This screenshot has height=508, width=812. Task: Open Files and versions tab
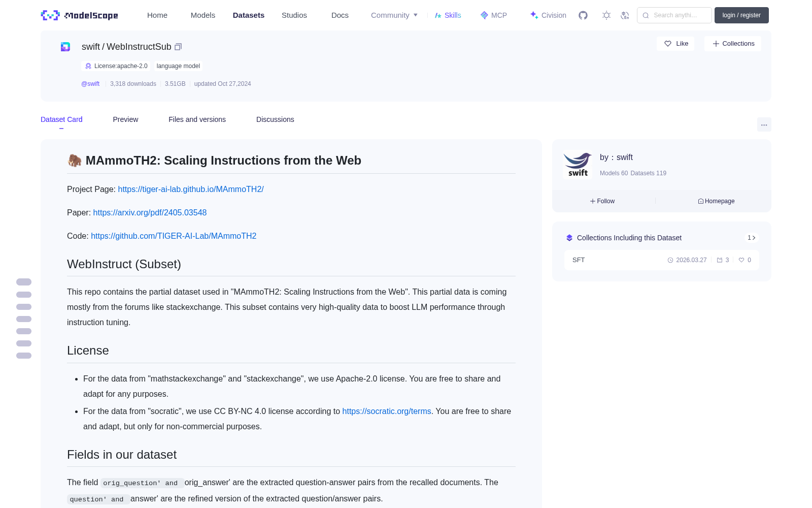197,119
